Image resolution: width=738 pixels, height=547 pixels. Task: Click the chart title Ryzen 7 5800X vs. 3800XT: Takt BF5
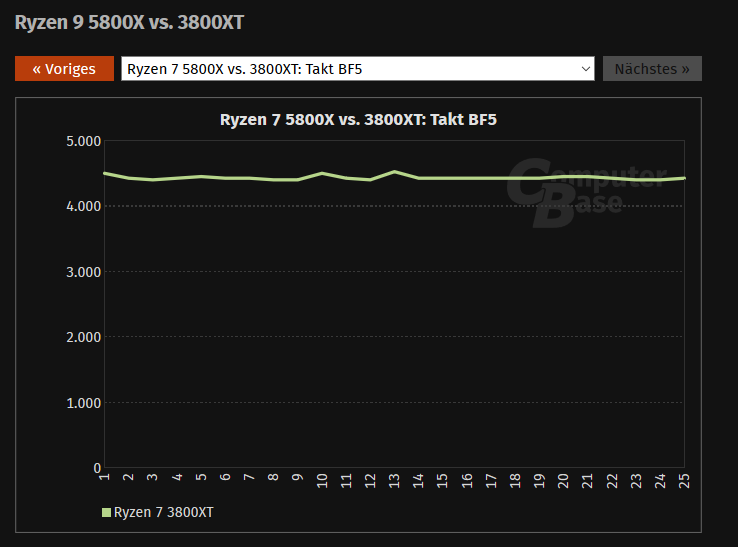(x=358, y=120)
